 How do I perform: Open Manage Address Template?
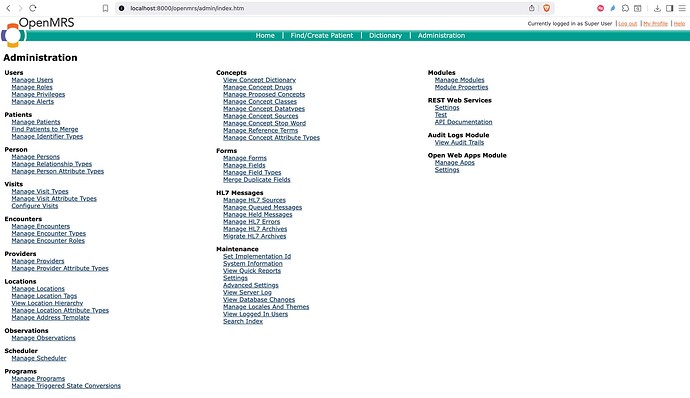point(50,318)
